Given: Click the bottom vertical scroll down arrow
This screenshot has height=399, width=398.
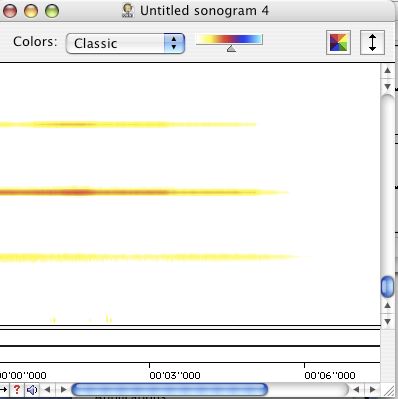Looking at the screenshot, I should pos(387,322).
